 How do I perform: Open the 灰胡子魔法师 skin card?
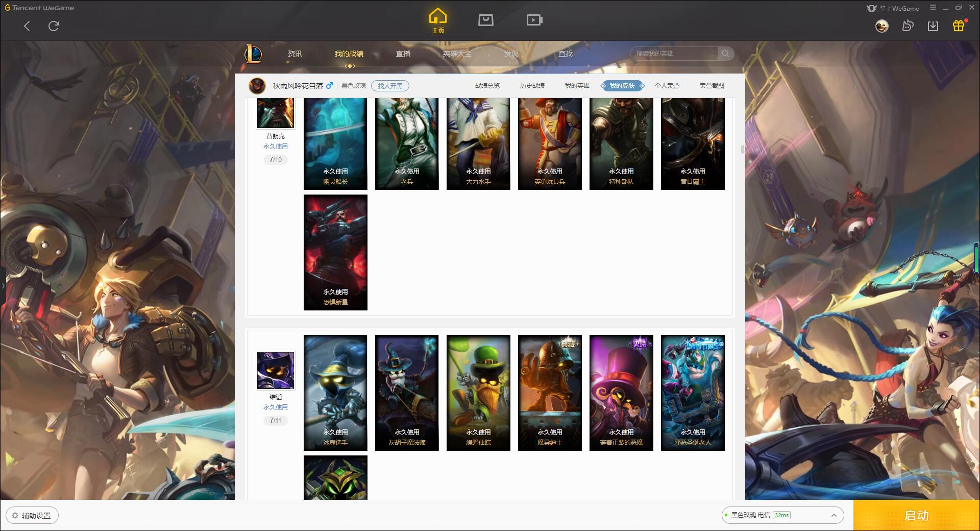pos(407,393)
